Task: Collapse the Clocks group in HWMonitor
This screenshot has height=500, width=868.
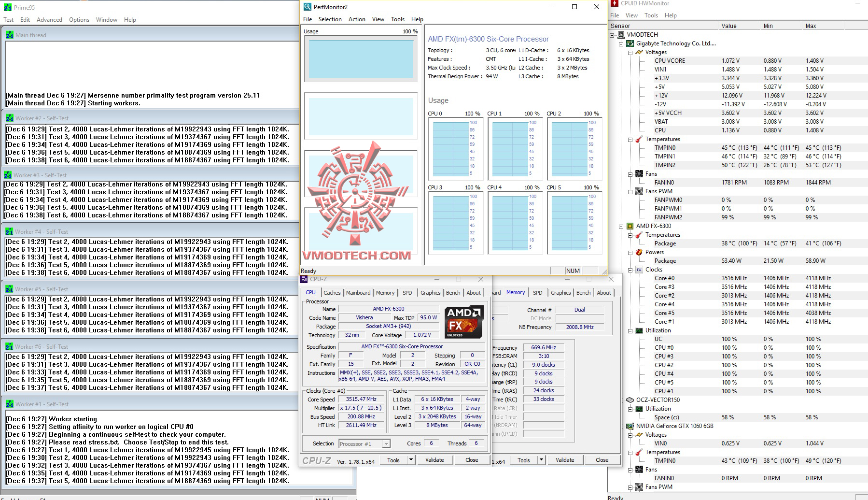Action: coord(630,270)
